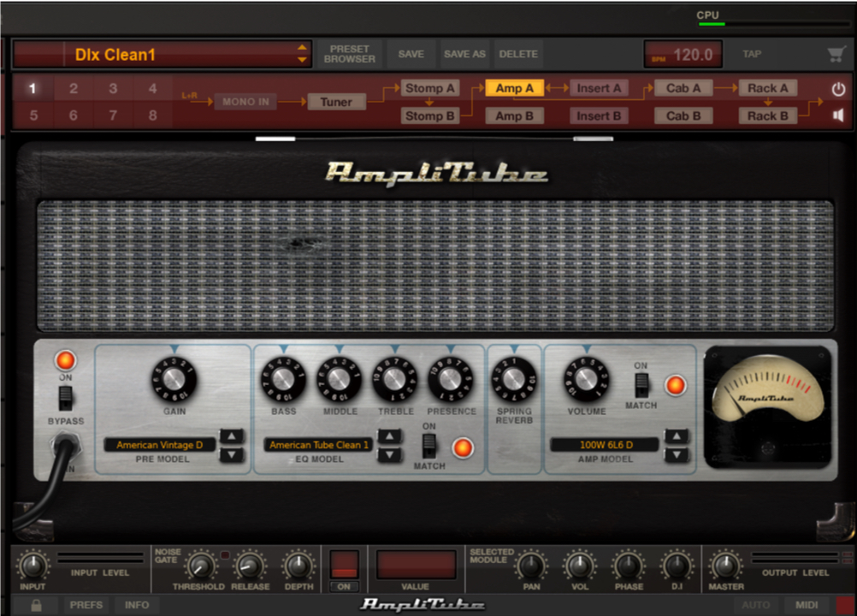Click the orange light beside EQ MATCH

point(463,447)
